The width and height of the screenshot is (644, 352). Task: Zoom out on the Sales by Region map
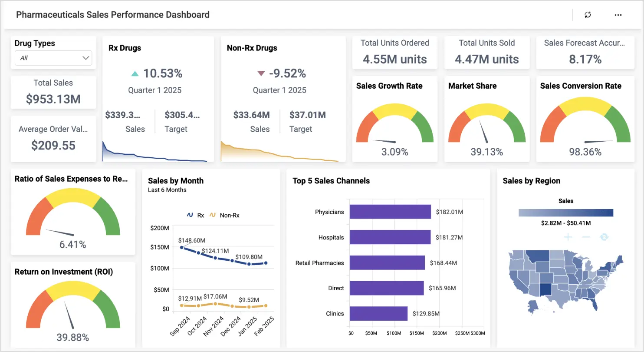tap(586, 237)
